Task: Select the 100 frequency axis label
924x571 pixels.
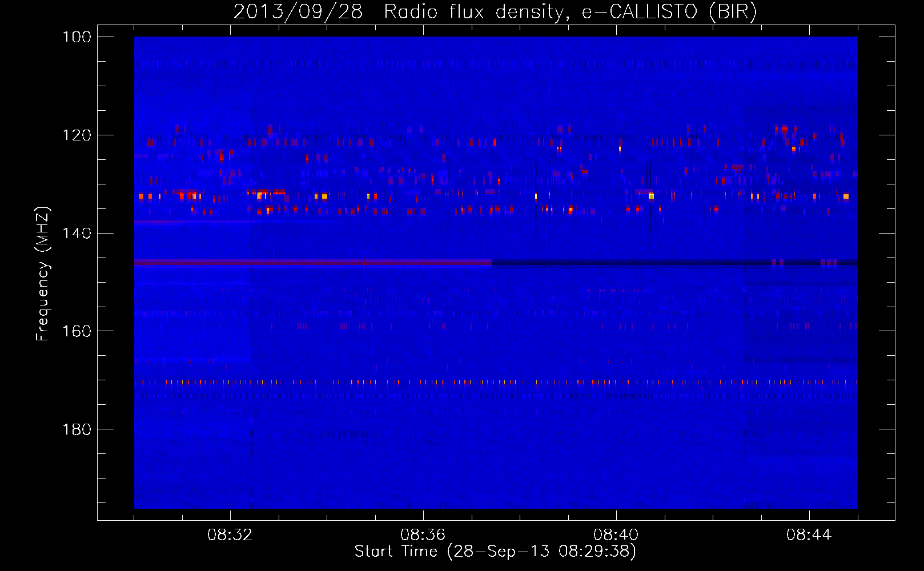Action: click(77, 37)
